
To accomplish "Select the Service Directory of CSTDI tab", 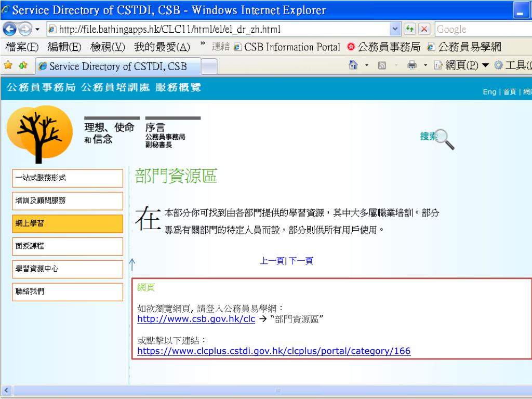I will click(x=118, y=66).
